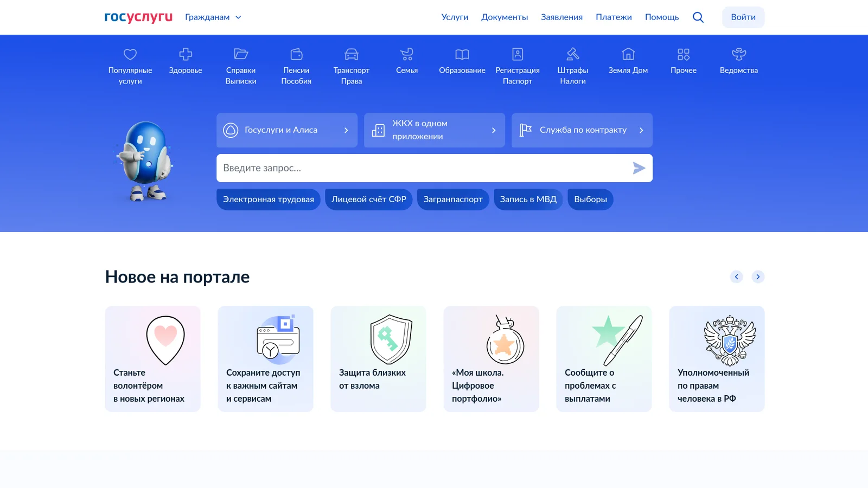Viewport: 868px width, 488px height.
Task: Open the Прочее grid icon
Action: click(684, 54)
